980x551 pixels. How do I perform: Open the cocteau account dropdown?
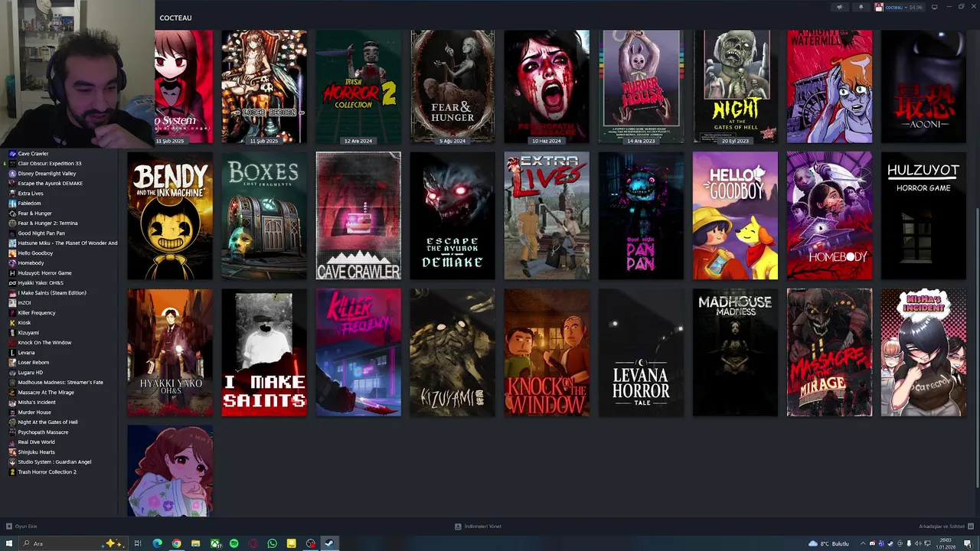[900, 7]
